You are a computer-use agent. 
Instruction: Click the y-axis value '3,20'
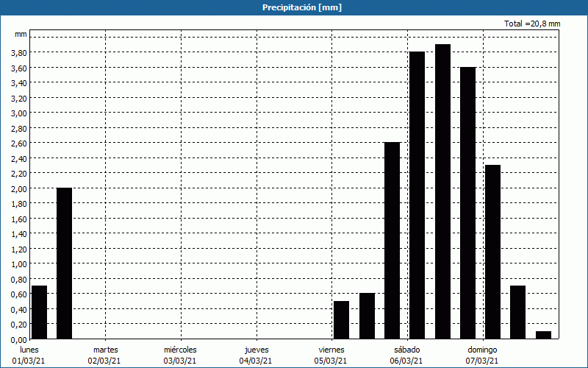[x=19, y=99]
